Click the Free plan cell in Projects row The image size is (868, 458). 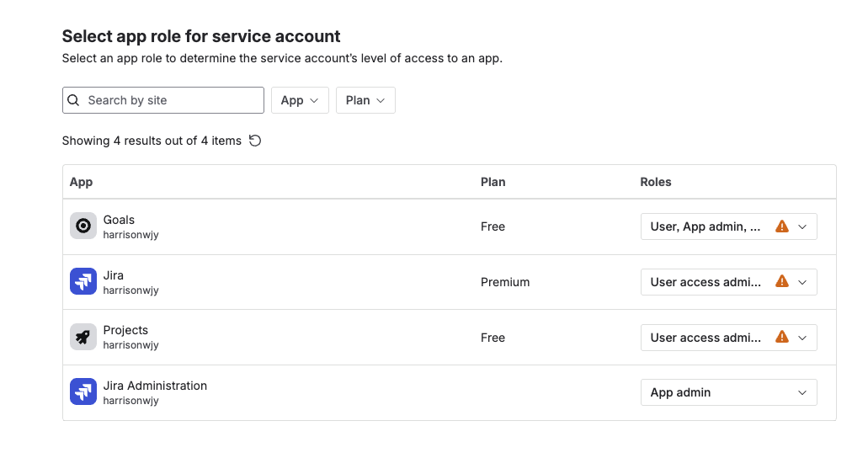coord(493,338)
